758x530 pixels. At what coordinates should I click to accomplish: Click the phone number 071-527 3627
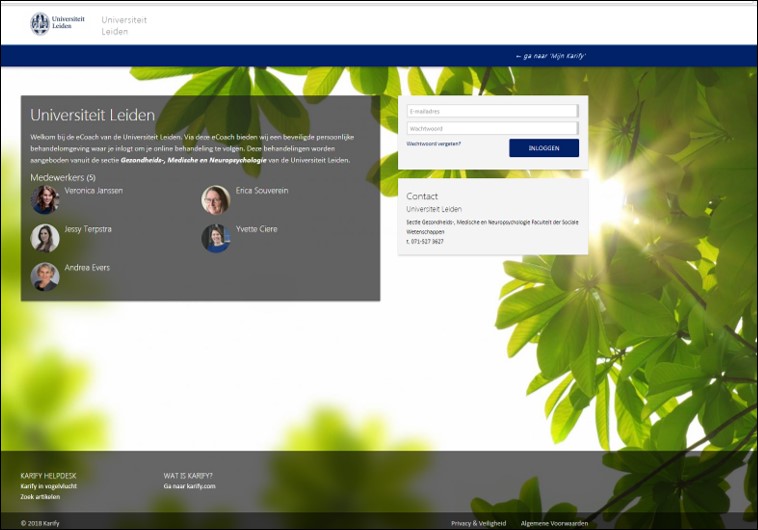(x=425, y=241)
